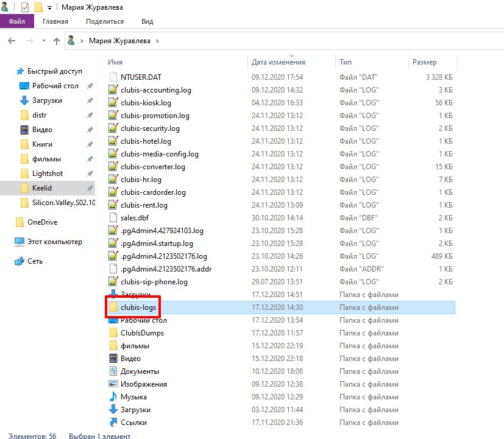504x439 pixels.
Task: Sort by Дата изменения column header
Action: click(x=279, y=62)
